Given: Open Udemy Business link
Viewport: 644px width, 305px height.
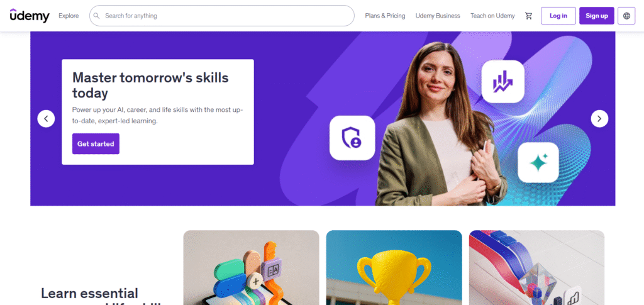Looking at the screenshot, I should click(438, 16).
